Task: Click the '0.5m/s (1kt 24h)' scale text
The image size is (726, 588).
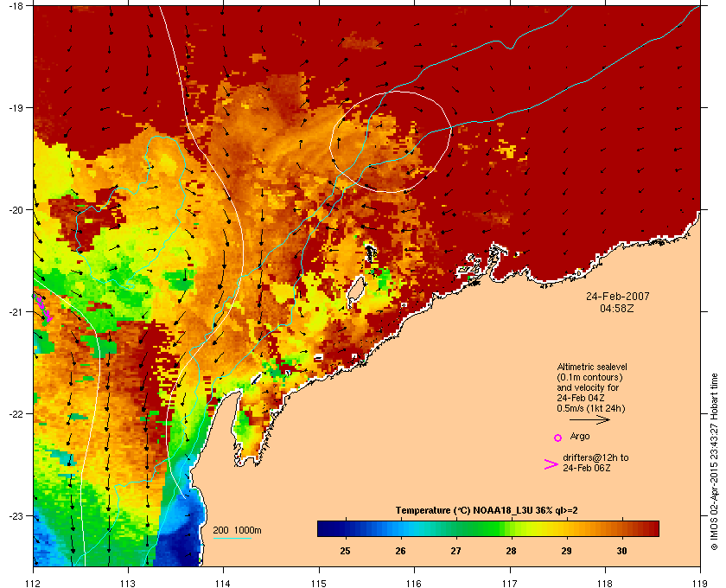Action: click(x=591, y=408)
